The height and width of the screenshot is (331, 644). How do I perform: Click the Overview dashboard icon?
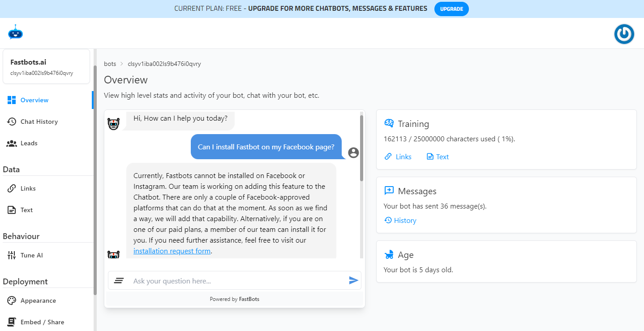[x=12, y=100]
